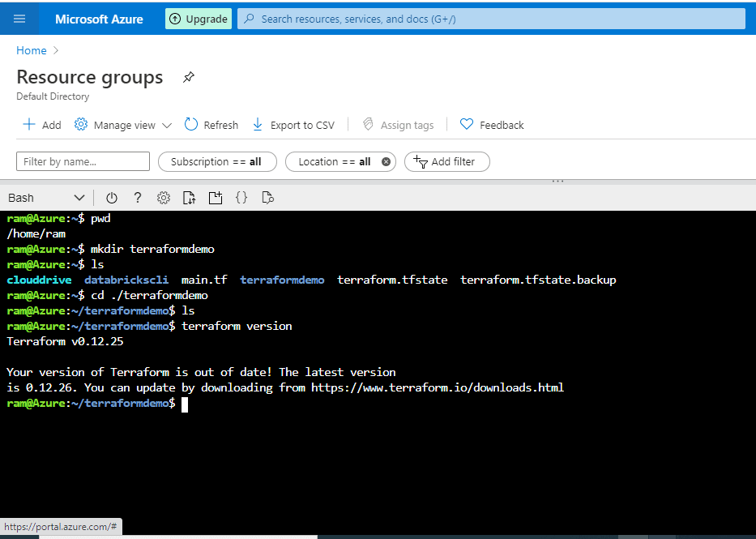Image resolution: width=756 pixels, height=539 pixels.
Task: Add a new resource group
Action: pyautogui.click(x=42, y=125)
